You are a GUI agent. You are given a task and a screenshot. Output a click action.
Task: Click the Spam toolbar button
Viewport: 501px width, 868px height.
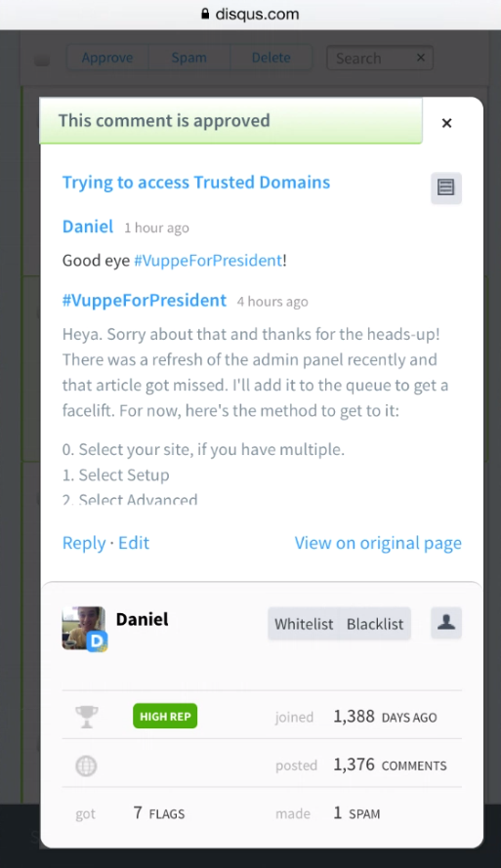[x=188, y=58]
